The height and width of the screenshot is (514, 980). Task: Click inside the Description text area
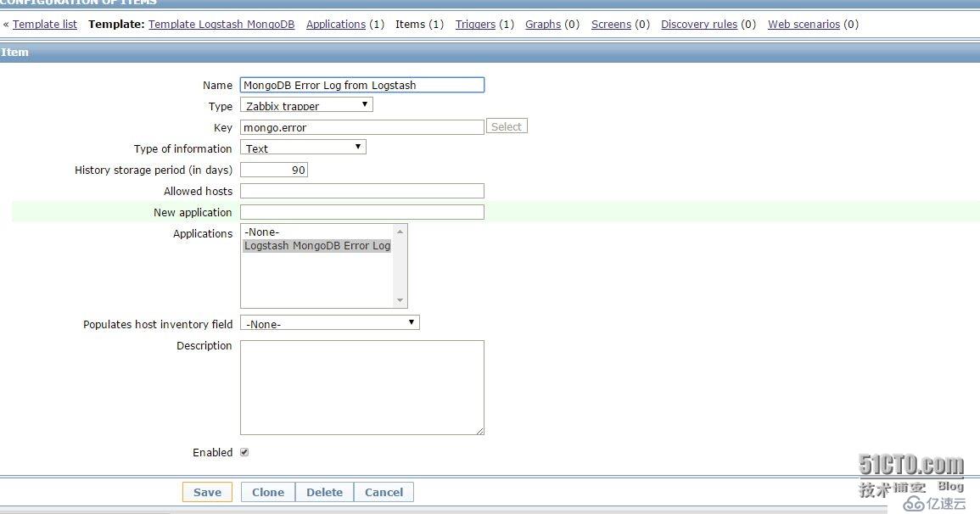361,388
